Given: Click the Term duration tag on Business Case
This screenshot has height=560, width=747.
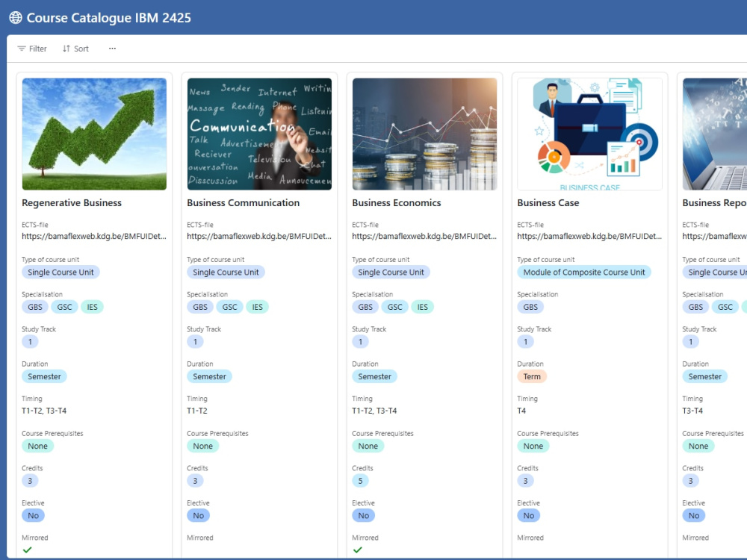Looking at the screenshot, I should pyautogui.click(x=532, y=376).
